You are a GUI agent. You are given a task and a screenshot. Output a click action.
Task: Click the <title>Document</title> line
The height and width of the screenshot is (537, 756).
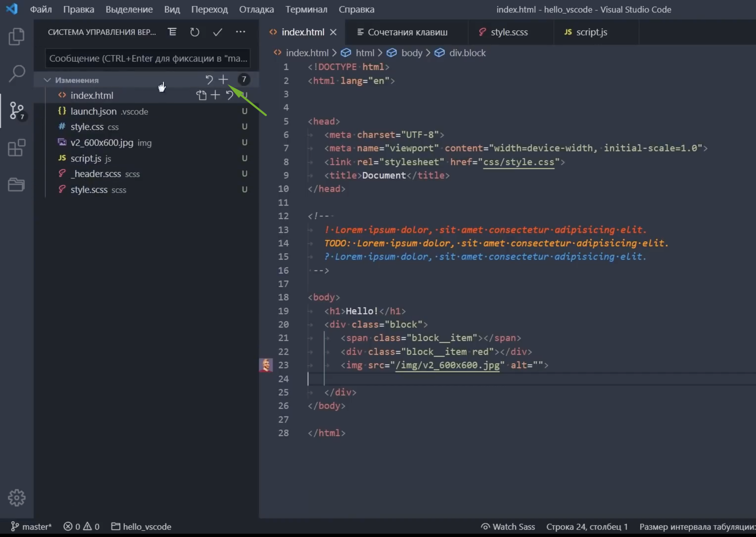(x=387, y=175)
